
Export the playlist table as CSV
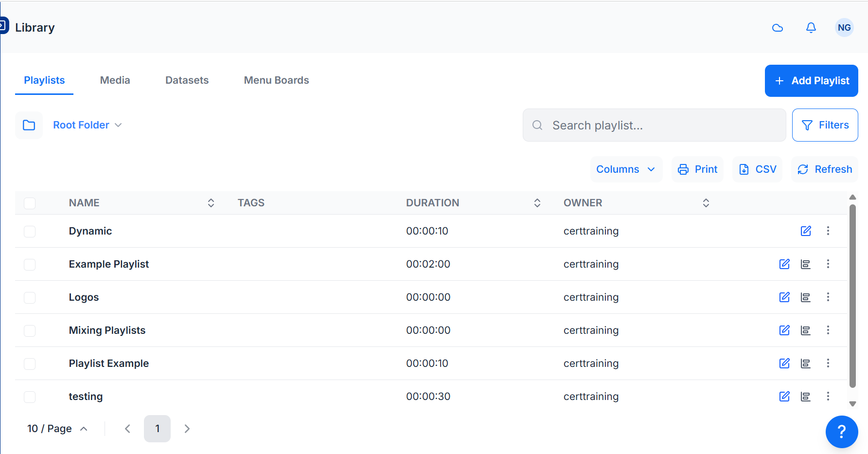point(758,169)
